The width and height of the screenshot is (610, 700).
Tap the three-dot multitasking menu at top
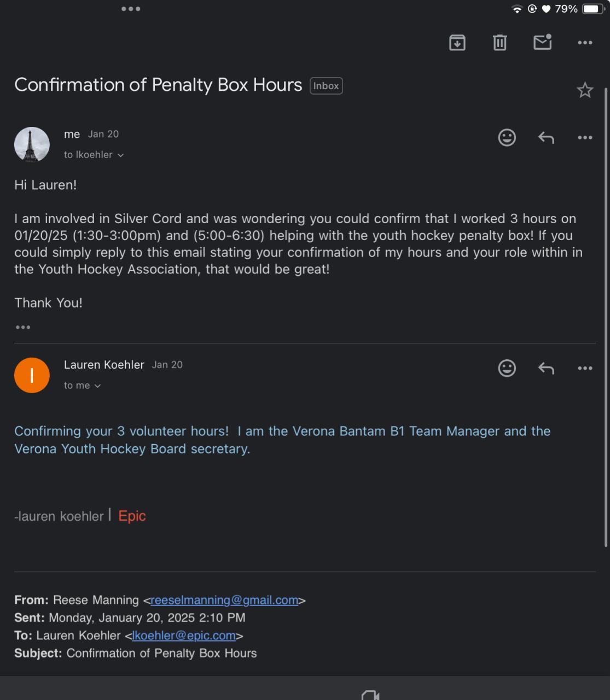[x=131, y=9]
